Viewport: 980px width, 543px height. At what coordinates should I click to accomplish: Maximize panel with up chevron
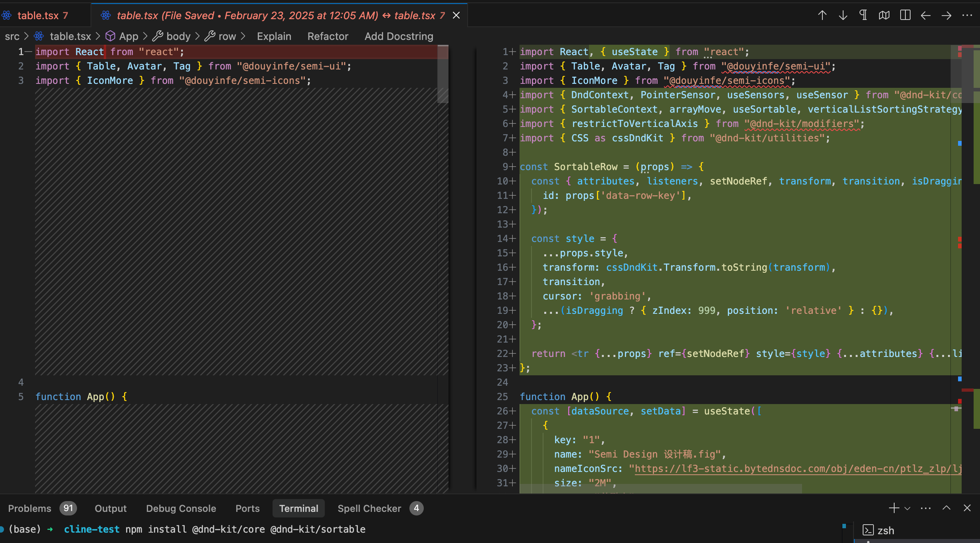[946, 508]
